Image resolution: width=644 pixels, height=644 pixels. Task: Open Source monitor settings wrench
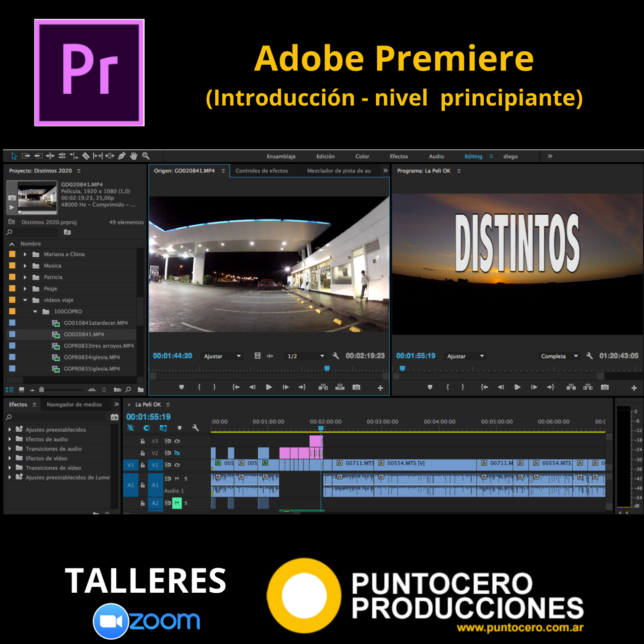tap(336, 356)
